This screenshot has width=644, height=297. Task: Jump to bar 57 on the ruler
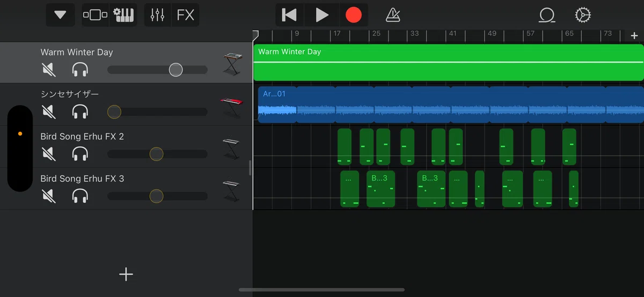pyautogui.click(x=530, y=33)
